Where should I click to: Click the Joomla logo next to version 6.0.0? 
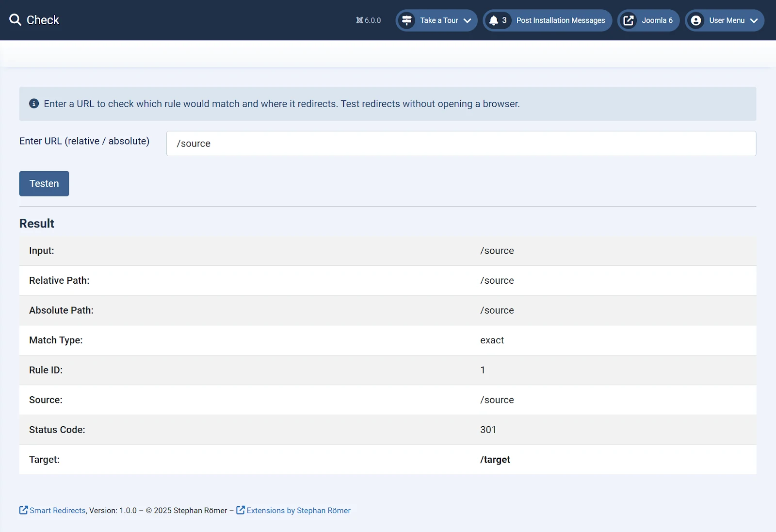[x=359, y=20]
